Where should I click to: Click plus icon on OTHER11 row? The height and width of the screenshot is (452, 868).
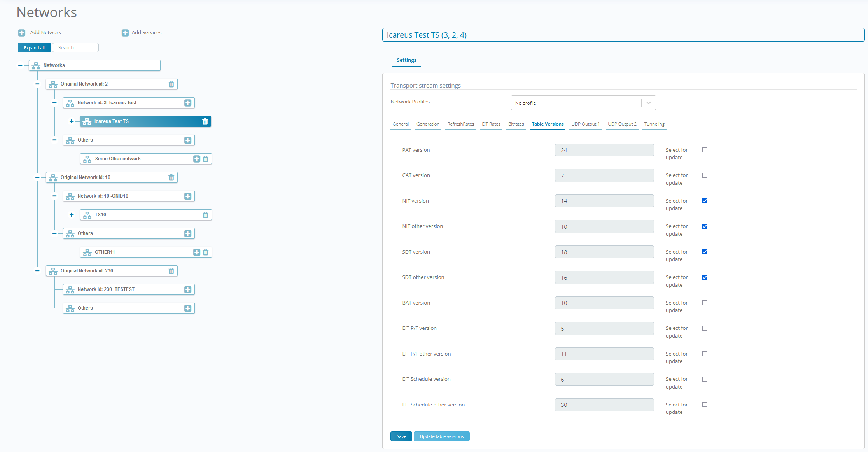pyautogui.click(x=197, y=252)
